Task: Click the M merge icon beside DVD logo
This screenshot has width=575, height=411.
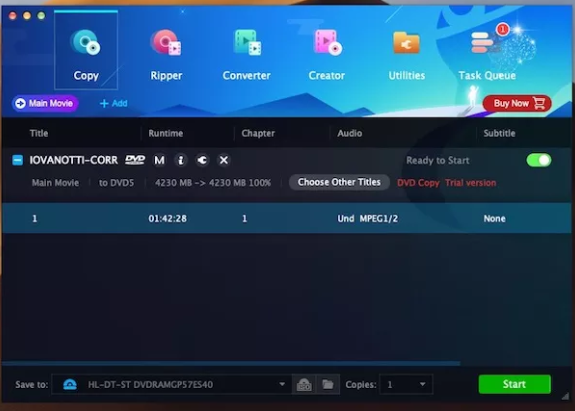Action: (159, 160)
